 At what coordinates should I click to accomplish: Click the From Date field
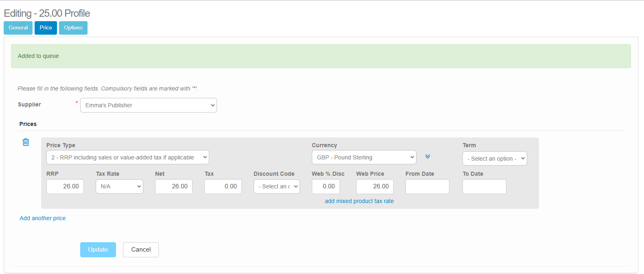(x=427, y=186)
